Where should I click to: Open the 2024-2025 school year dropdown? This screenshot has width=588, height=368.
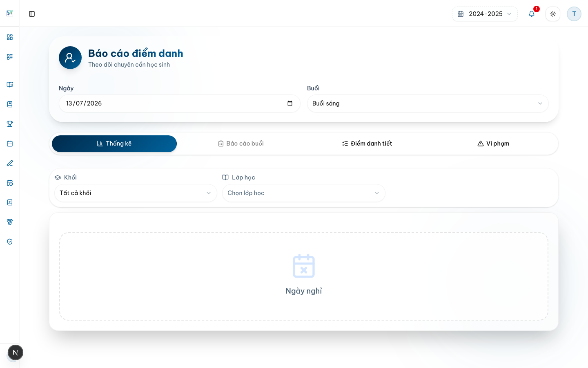485,14
